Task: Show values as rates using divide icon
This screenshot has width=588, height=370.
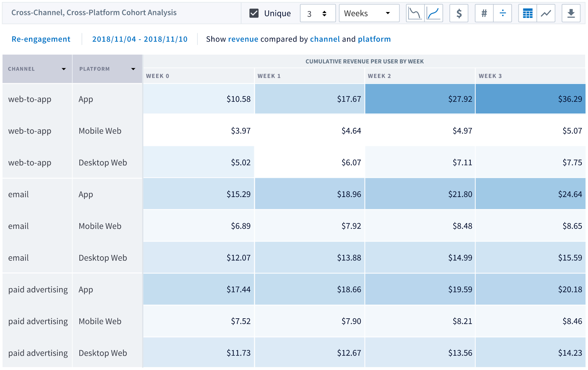Action: coord(503,13)
